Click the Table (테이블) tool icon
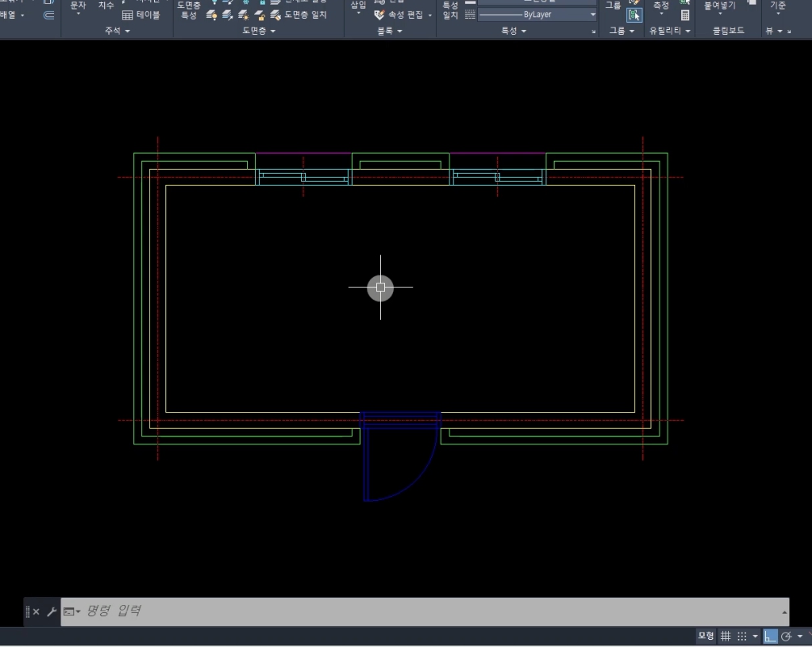 click(129, 15)
